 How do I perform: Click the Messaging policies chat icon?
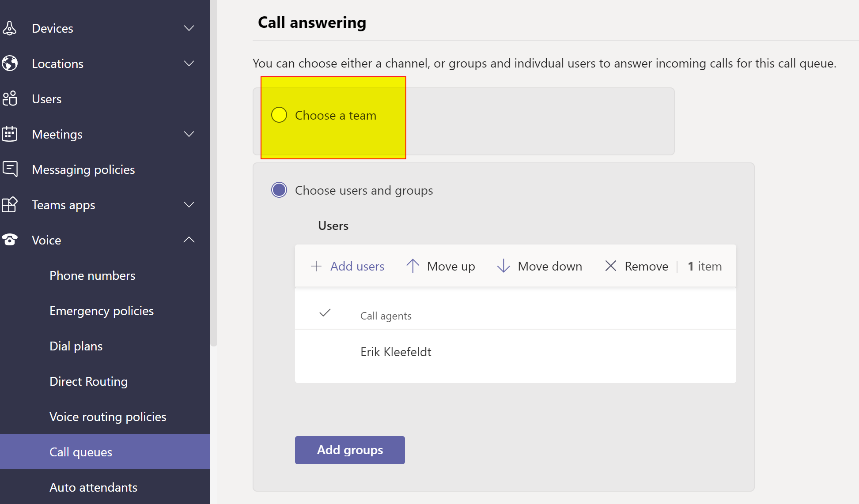9,169
